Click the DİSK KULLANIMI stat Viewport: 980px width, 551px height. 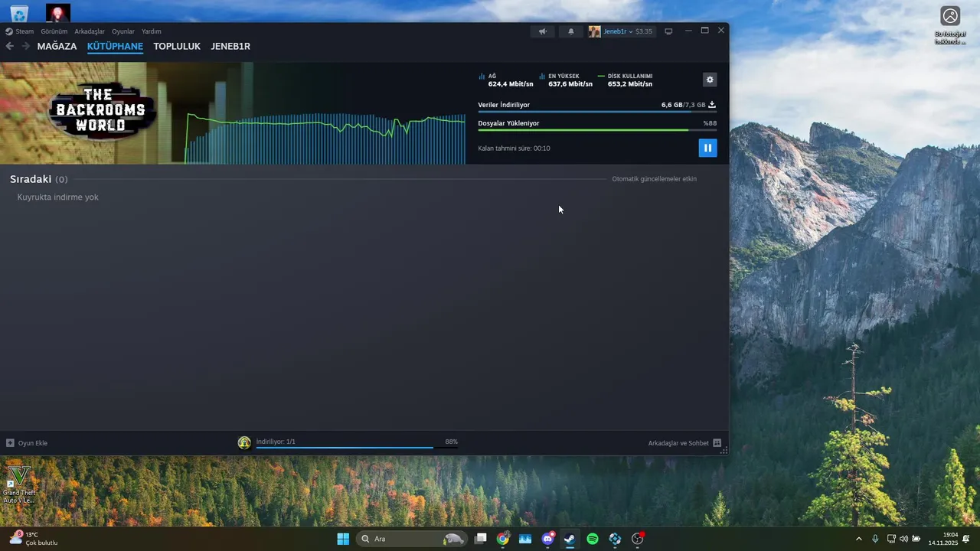point(625,80)
